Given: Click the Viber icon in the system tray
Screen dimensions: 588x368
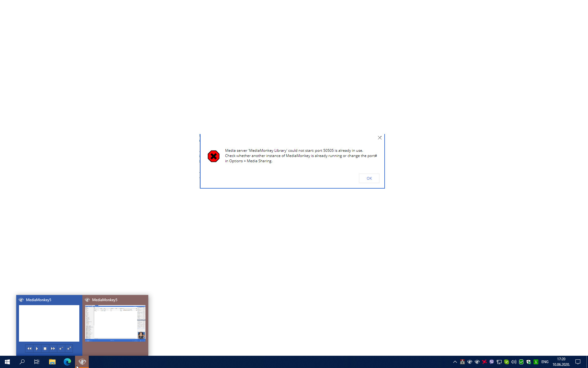Looking at the screenshot, I should point(492,362).
